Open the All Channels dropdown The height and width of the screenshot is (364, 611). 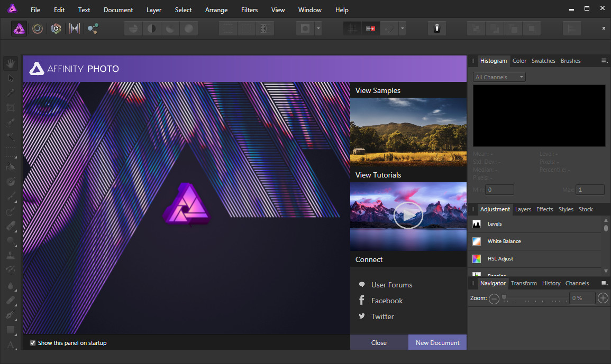pos(499,77)
